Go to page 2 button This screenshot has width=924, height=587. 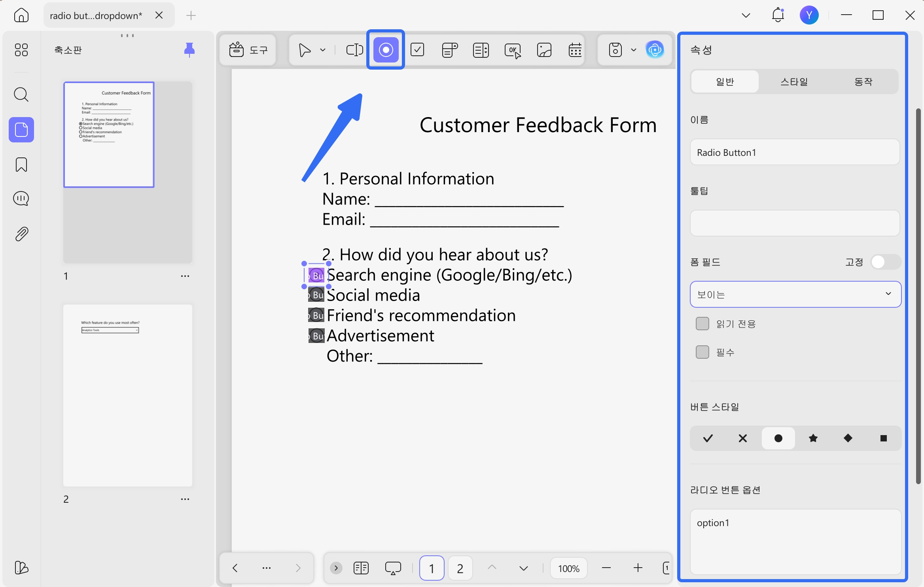(460, 568)
